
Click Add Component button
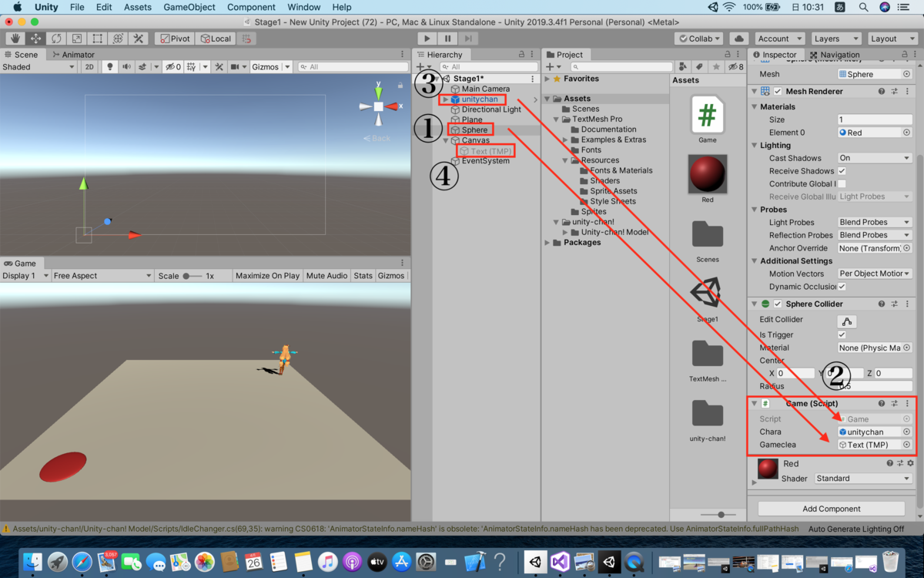(x=832, y=509)
